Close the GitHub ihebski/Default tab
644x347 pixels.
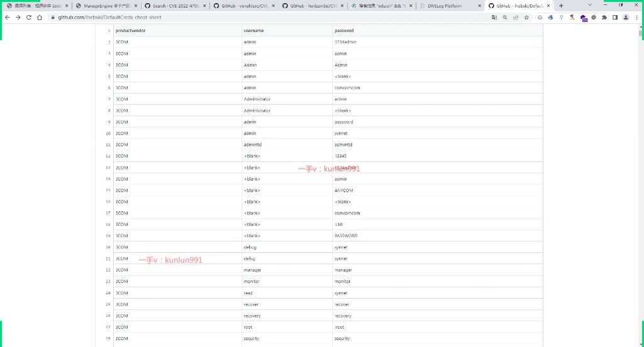pos(548,6)
